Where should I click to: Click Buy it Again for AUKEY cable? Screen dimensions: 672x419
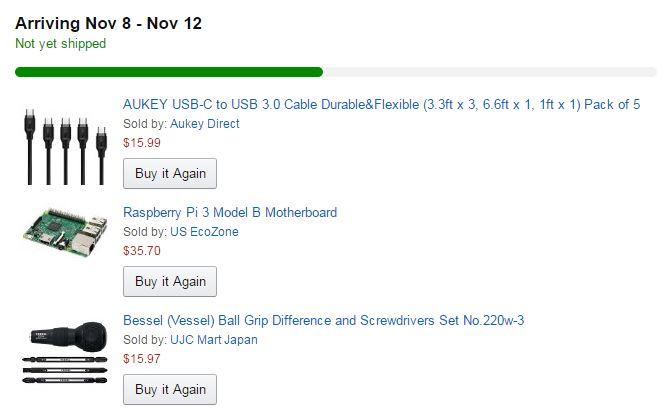tap(170, 173)
